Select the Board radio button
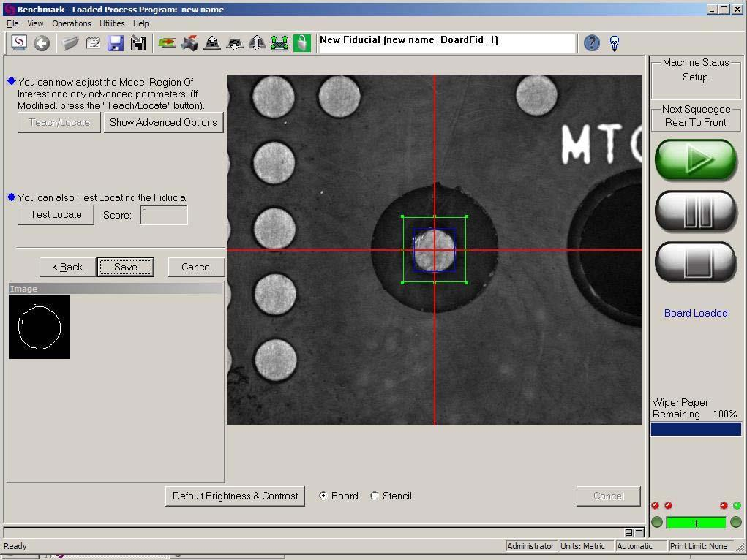The height and width of the screenshot is (560, 747). pos(323,496)
